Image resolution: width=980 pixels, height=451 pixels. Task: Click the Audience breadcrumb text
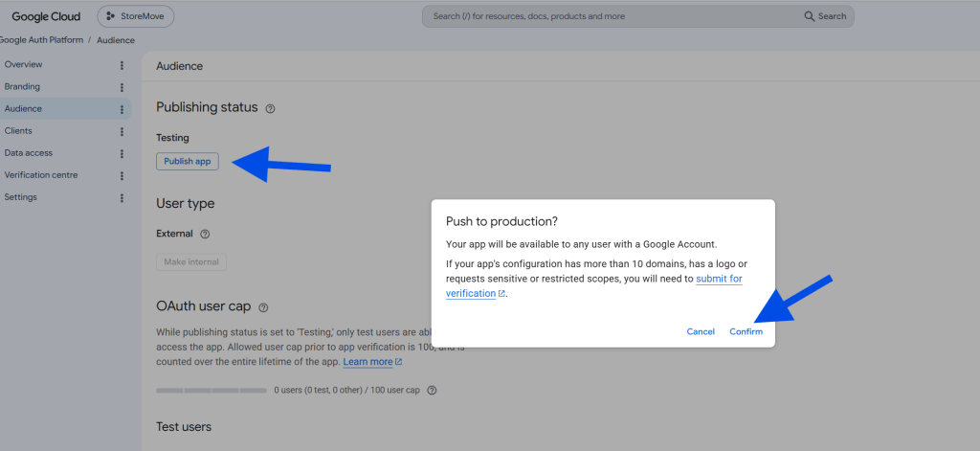(x=116, y=40)
